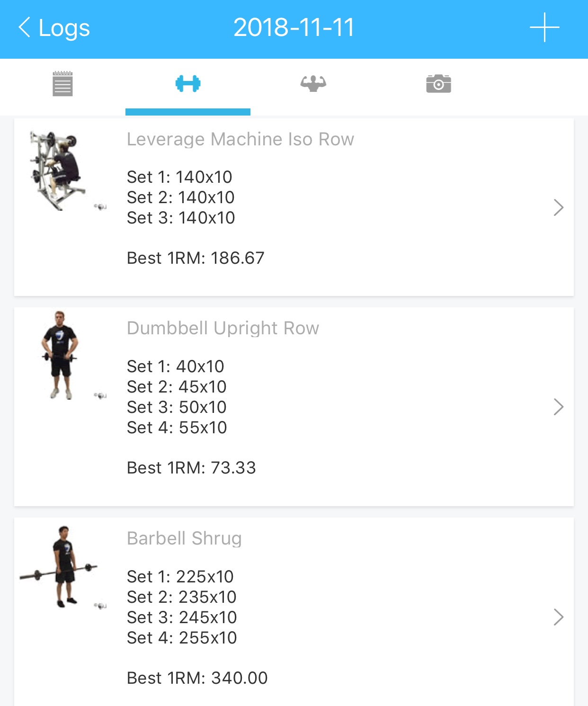The height and width of the screenshot is (706, 588).
Task: Switch to body measurements flexing icon tab
Action: [313, 84]
